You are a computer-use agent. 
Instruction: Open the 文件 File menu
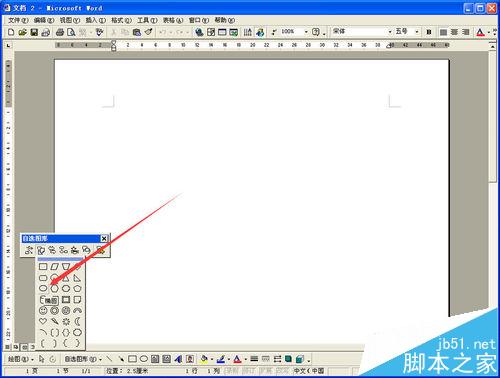[x=18, y=20]
